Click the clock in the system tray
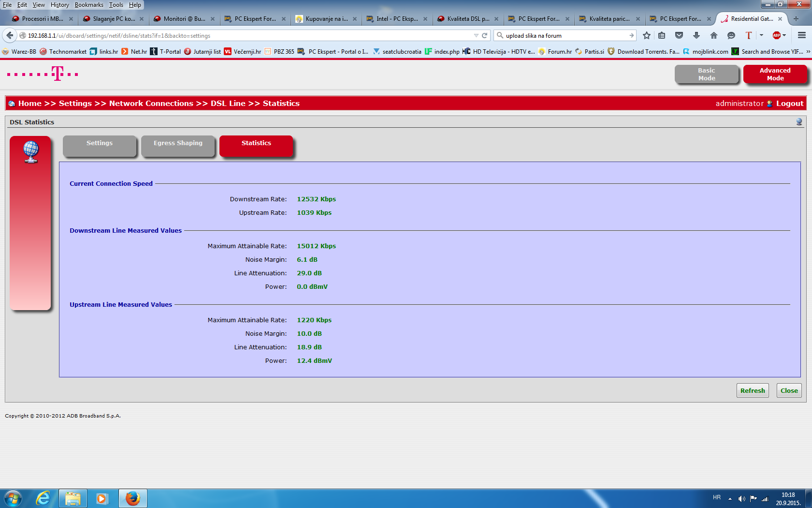812x508 pixels. coord(788,499)
